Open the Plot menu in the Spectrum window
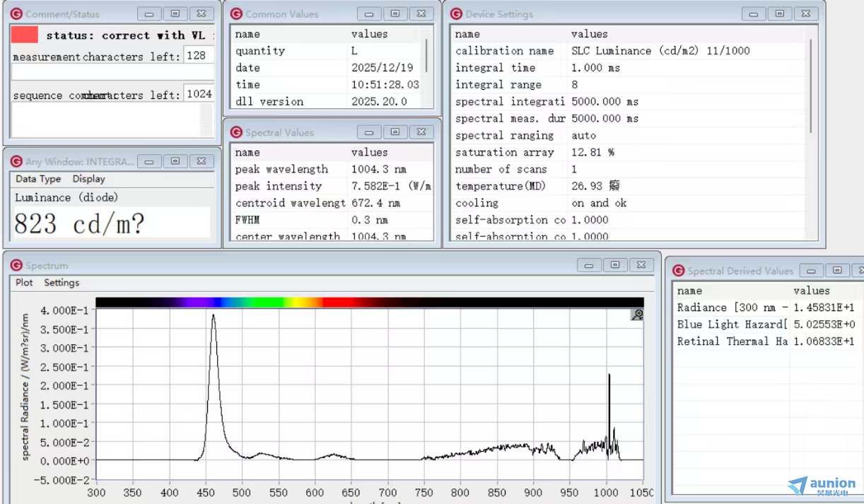864x504 pixels. point(24,283)
